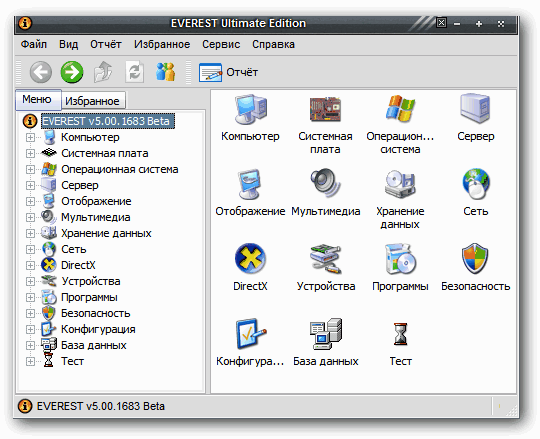The height and width of the screenshot is (439, 540).
Task: Open the Хранение данных icon in right pane
Action: click(x=400, y=184)
